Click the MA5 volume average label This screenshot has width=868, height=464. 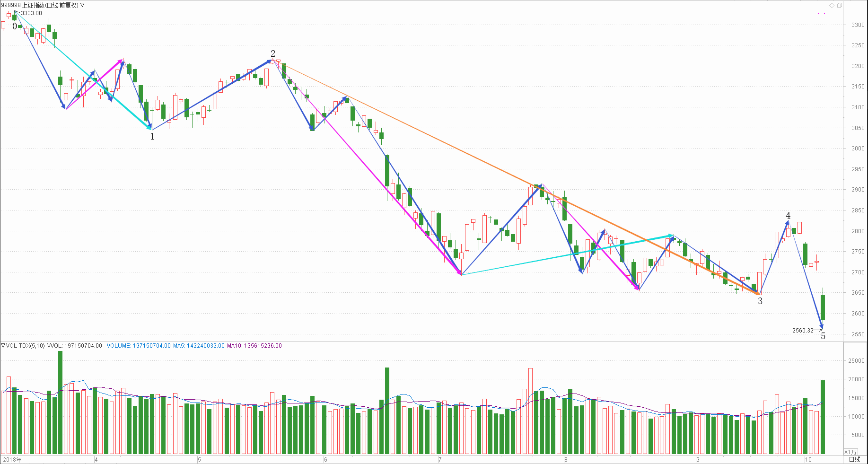pyautogui.click(x=198, y=346)
